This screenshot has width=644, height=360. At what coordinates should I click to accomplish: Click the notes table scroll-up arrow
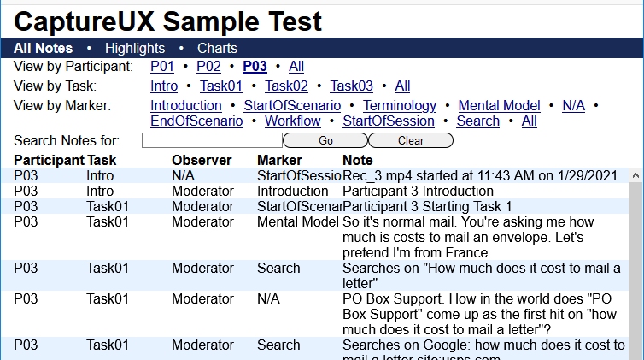pos(635,175)
